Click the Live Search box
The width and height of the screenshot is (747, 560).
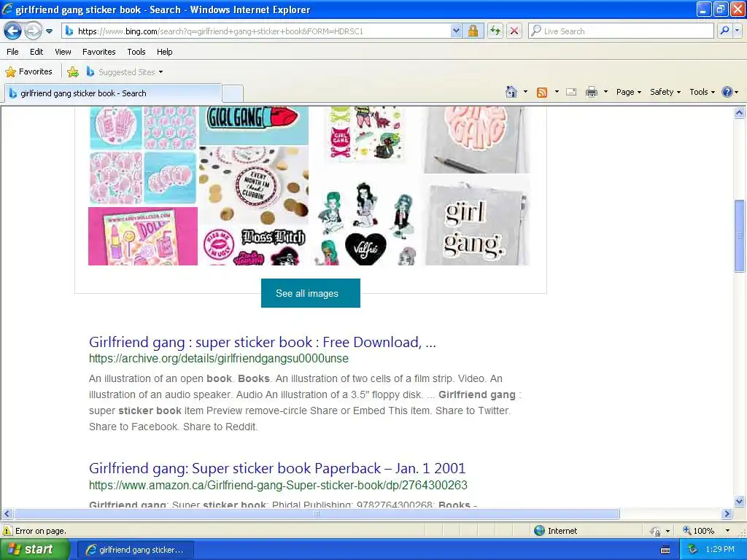pyautogui.click(x=622, y=31)
